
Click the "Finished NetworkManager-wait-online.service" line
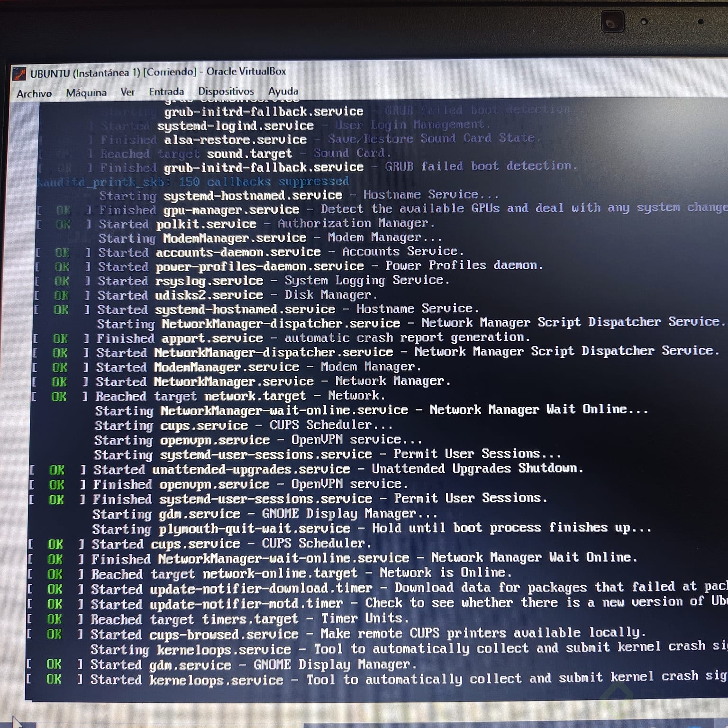(333, 558)
